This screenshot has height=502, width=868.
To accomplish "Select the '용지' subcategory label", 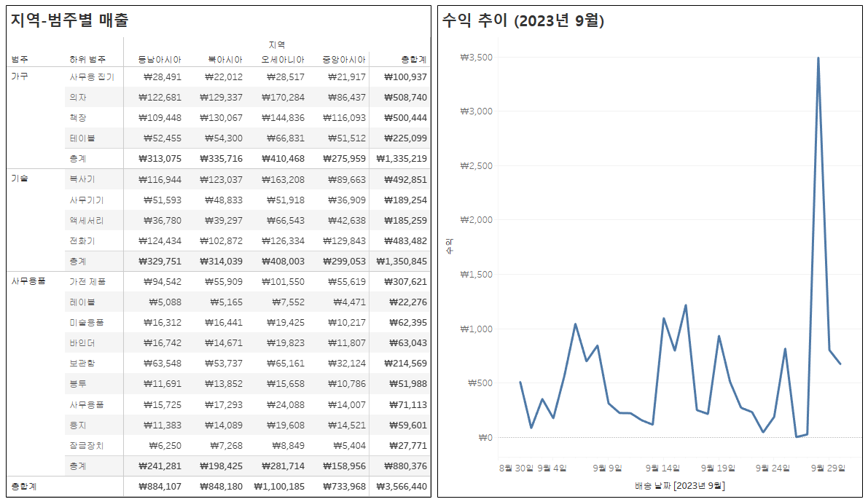I will click(78, 425).
